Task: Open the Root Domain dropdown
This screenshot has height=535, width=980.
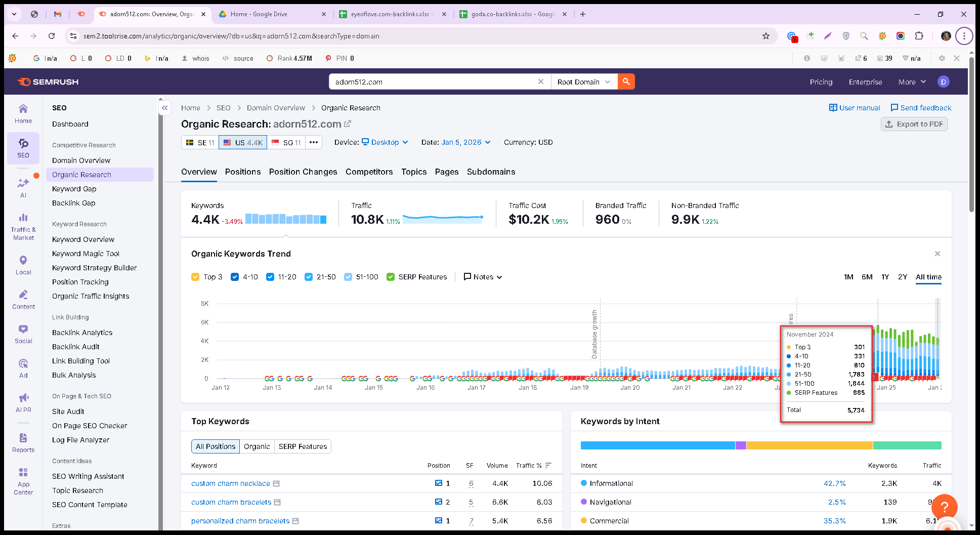Action: click(584, 81)
